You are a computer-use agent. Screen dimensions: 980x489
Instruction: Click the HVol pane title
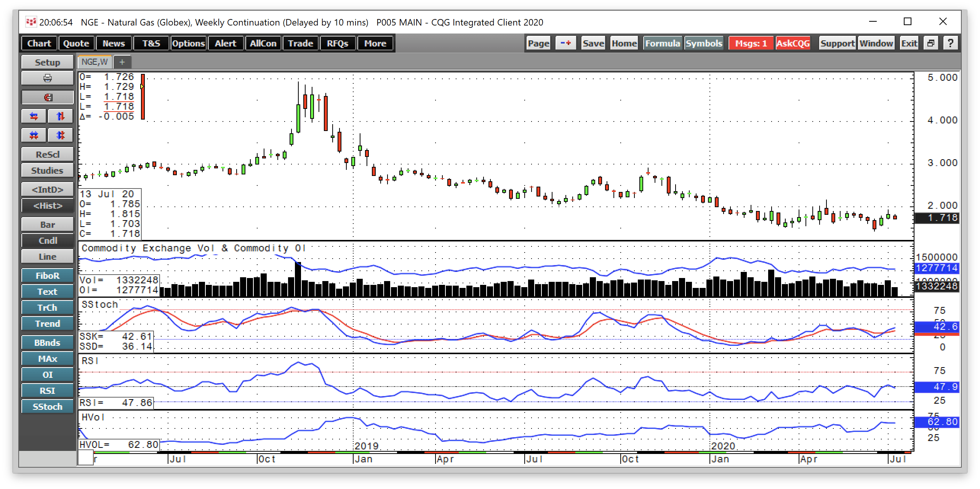pos(93,417)
